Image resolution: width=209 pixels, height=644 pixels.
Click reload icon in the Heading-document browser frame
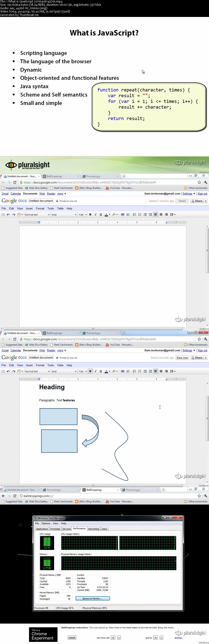15,339
